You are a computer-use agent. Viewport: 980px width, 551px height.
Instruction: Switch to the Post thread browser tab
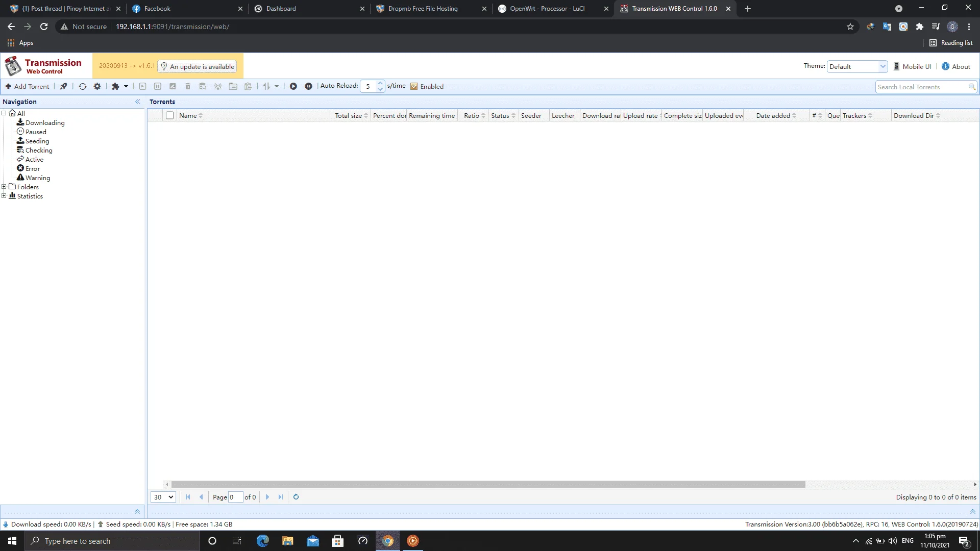(x=65, y=9)
